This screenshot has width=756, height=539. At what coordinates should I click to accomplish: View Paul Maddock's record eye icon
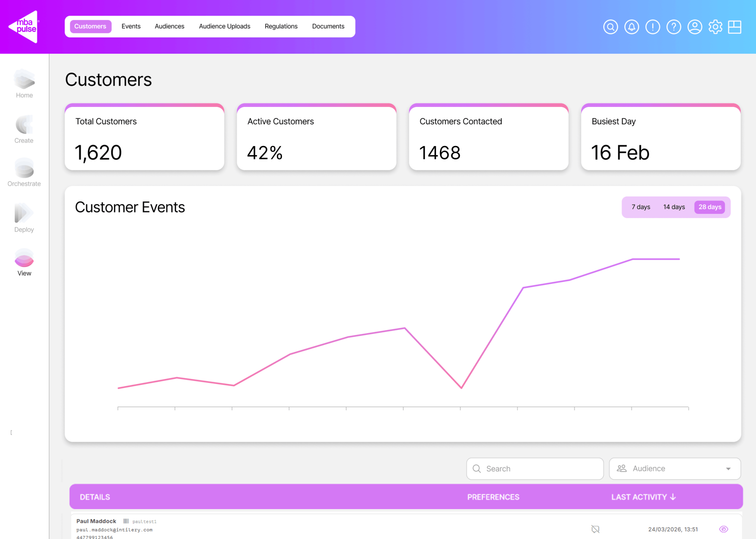tap(724, 529)
